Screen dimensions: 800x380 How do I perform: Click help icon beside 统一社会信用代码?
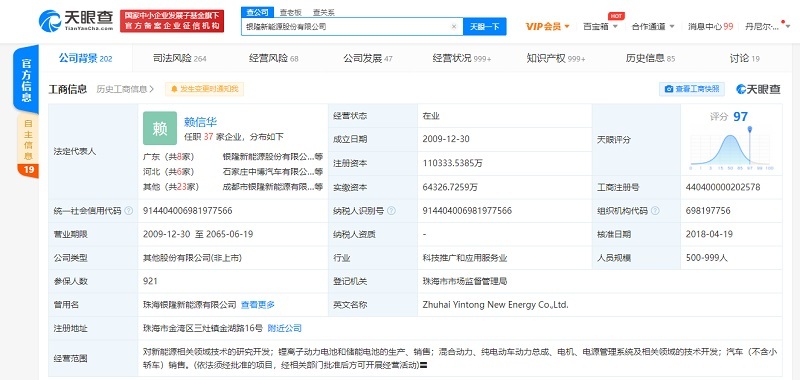(x=129, y=211)
